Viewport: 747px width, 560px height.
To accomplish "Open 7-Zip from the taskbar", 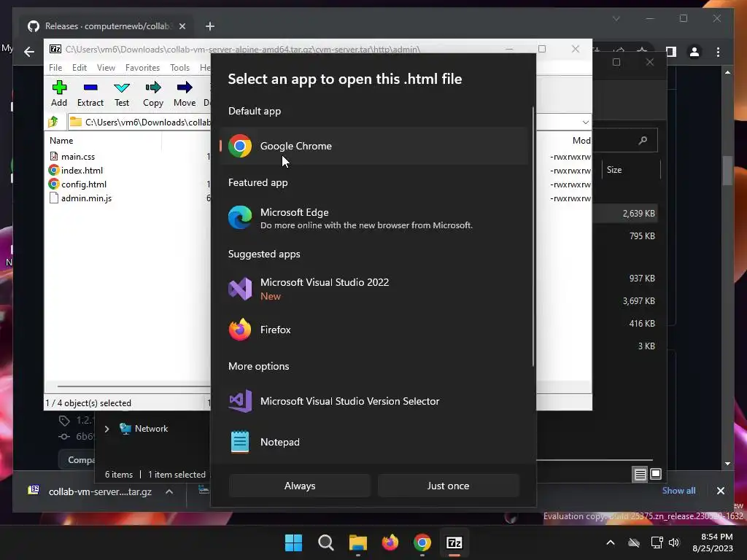I will point(454,542).
